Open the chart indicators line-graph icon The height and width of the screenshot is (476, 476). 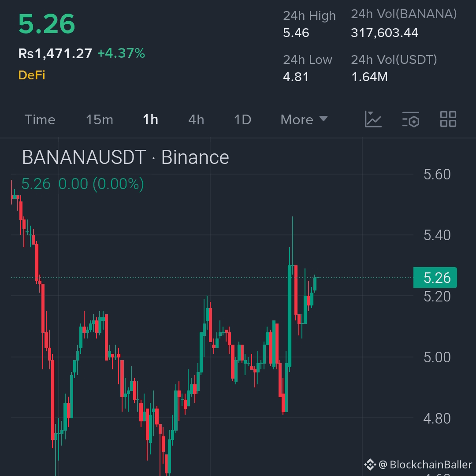tap(373, 119)
